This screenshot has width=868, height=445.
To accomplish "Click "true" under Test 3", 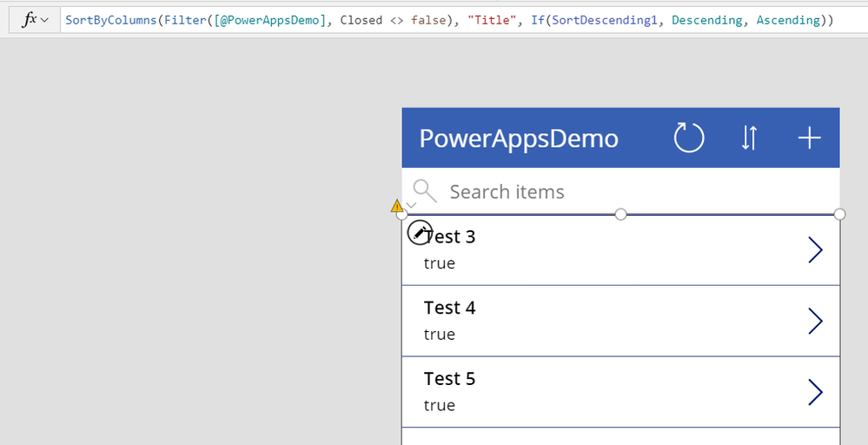I will coord(440,263).
